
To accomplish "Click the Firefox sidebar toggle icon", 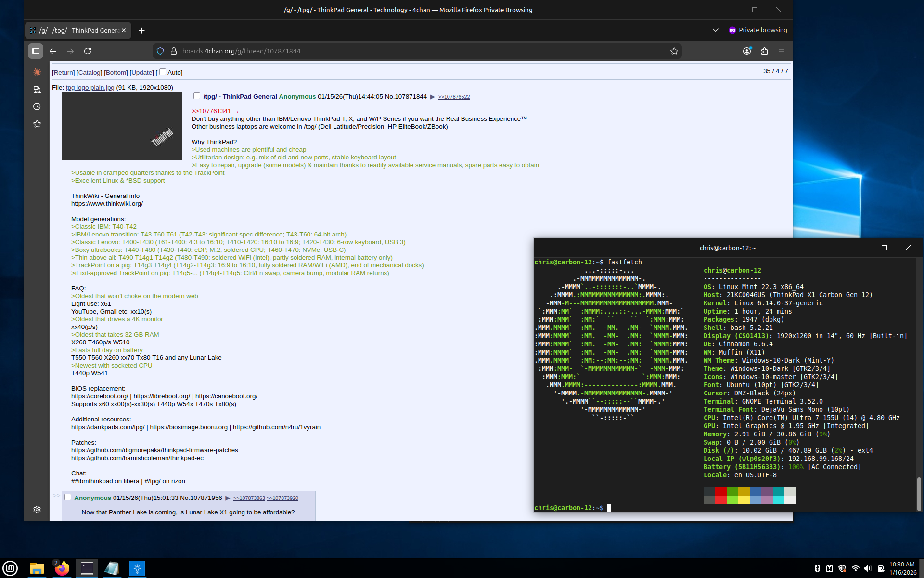I will [36, 51].
